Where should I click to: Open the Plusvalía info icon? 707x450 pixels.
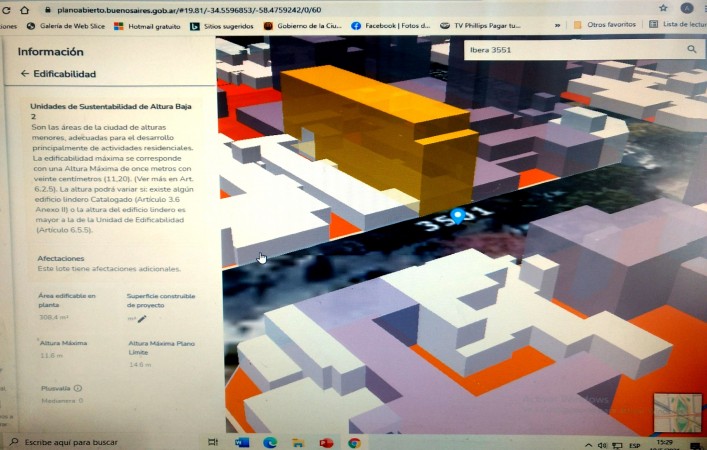coord(77,388)
